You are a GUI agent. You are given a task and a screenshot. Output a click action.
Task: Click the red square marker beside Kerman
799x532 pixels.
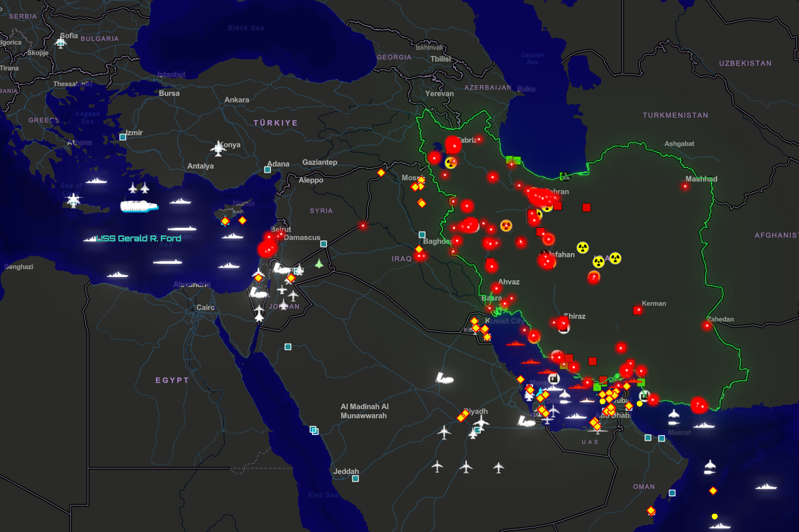coord(638,310)
